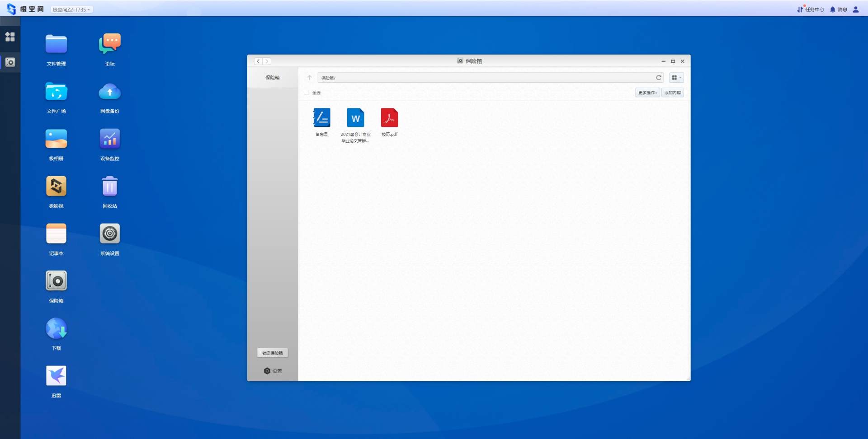
Task: Select 保险箱 in the window sidebar
Action: [273, 78]
